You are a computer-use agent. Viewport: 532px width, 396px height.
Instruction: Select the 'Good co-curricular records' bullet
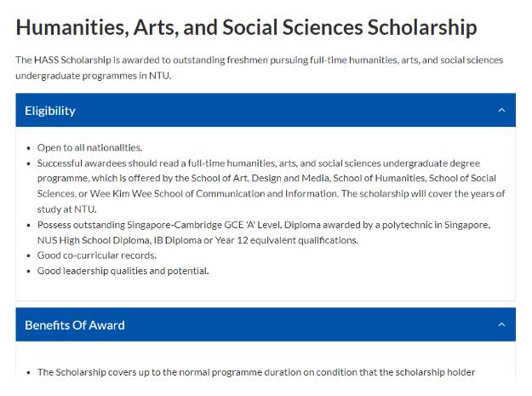tap(97, 255)
